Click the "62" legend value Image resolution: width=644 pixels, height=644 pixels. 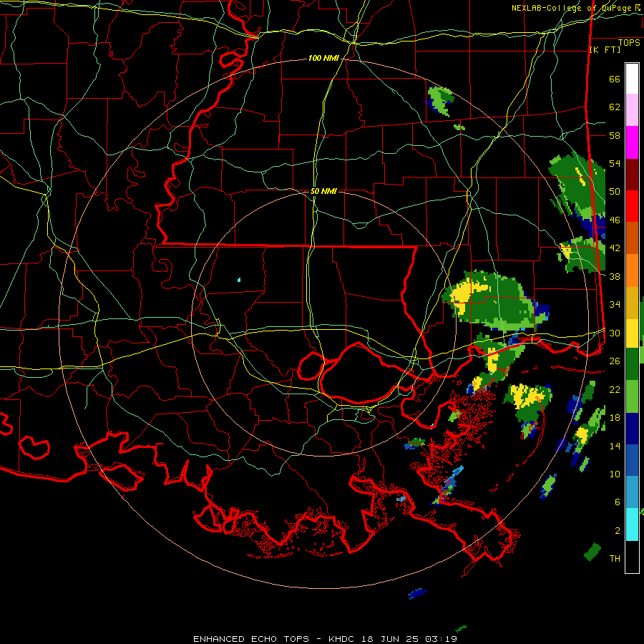(615, 107)
